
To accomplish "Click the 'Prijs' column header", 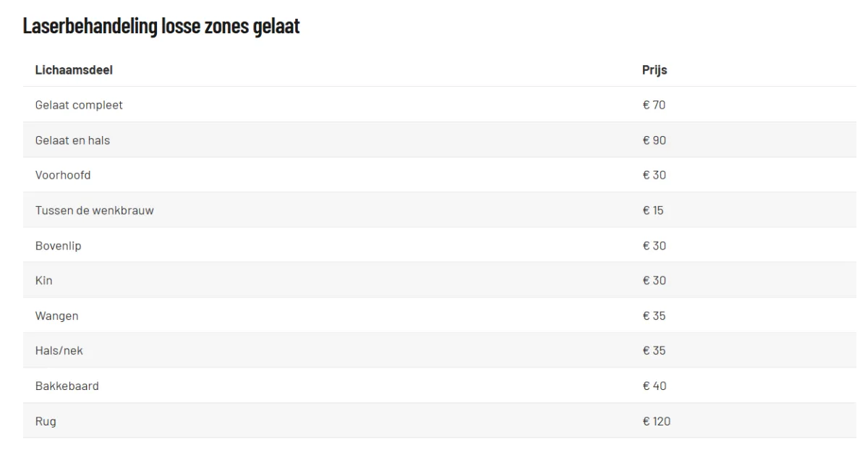I will pyautogui.click(x=655, y=70).
